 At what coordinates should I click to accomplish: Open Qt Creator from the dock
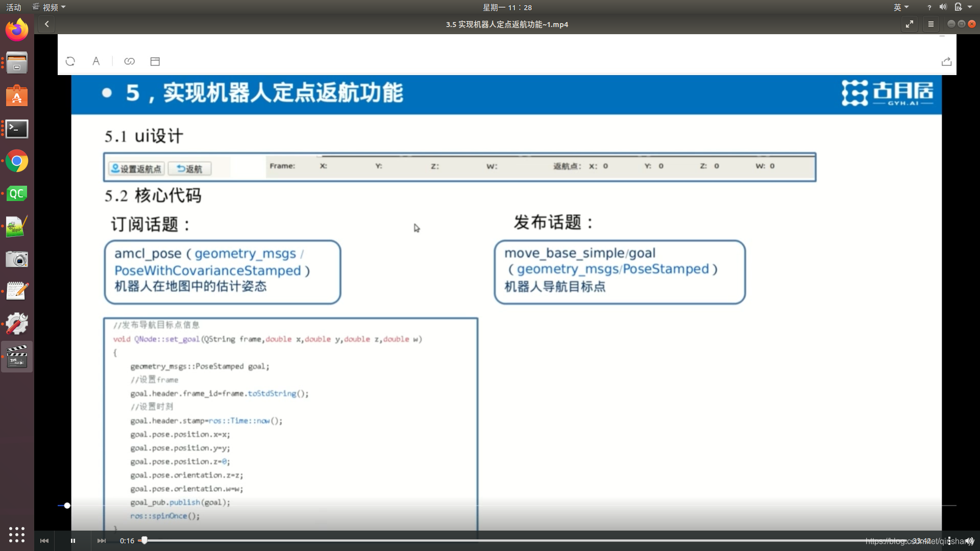[17, 194]
